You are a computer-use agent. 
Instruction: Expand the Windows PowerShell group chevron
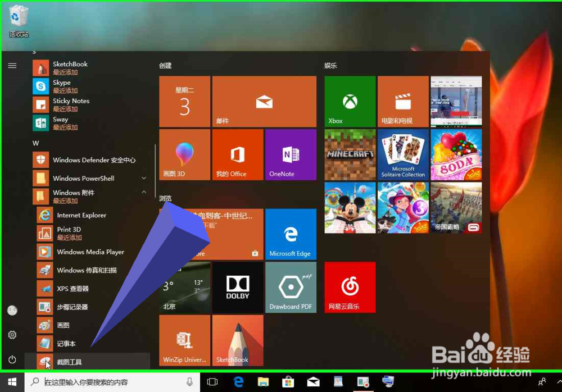pos(143,178)
